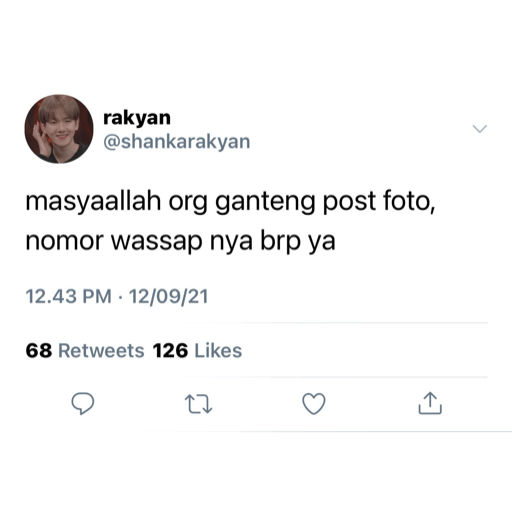Screen dimensions: 512x512
Task: Click the number 68 retweet count
Action: (39, 351)
